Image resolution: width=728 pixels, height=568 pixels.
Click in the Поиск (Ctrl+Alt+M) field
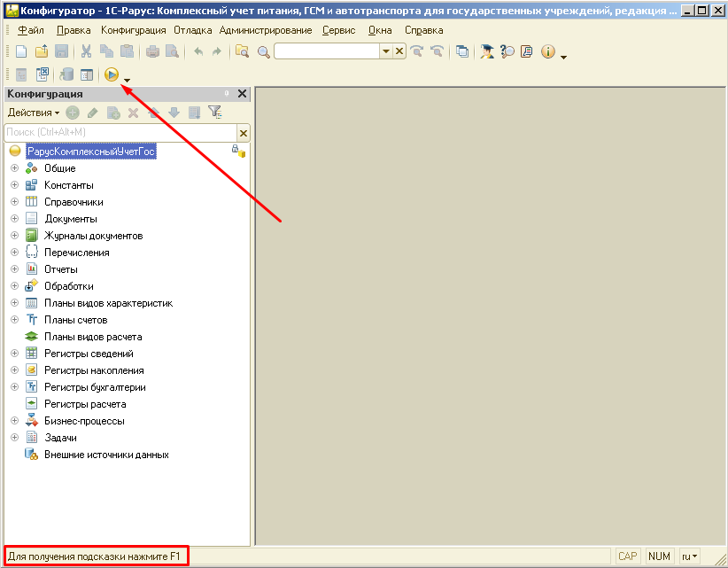click(x=120, y=132)
